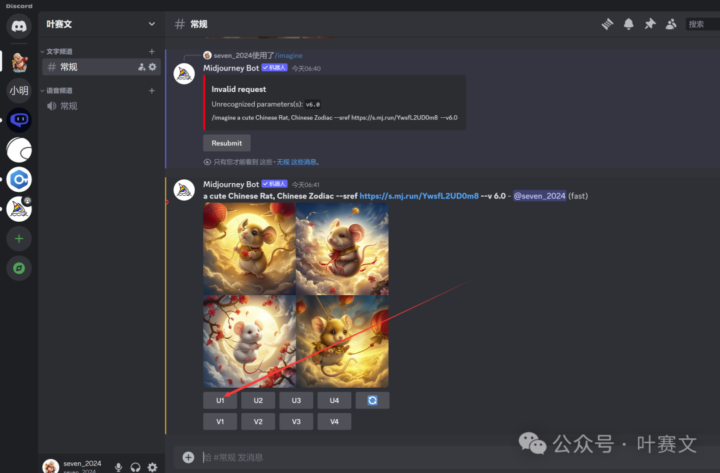Image resolution: width=720 pixels, height=473 pixels.
Task: Mute the microphone
Action: tap(118, 467)
